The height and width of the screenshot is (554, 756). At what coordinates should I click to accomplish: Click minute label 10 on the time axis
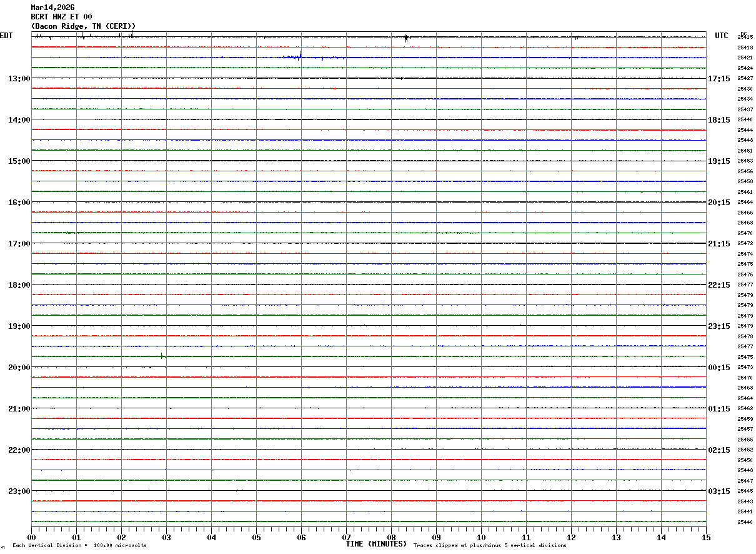481,537
